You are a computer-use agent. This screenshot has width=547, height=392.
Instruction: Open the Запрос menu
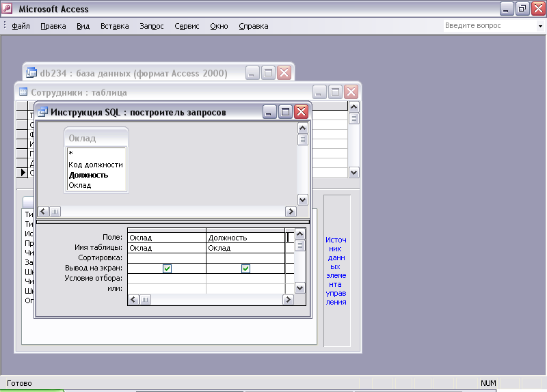pos(151,26)
